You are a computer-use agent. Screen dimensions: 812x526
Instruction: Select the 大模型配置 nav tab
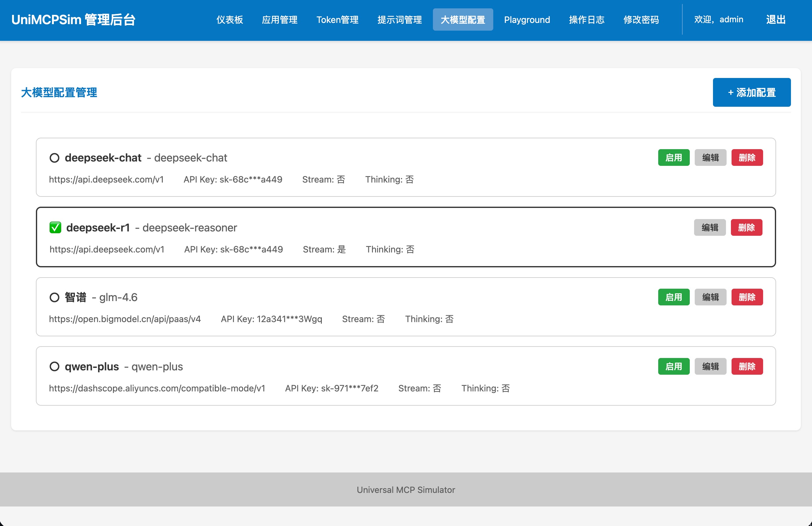tap(463, 20)
